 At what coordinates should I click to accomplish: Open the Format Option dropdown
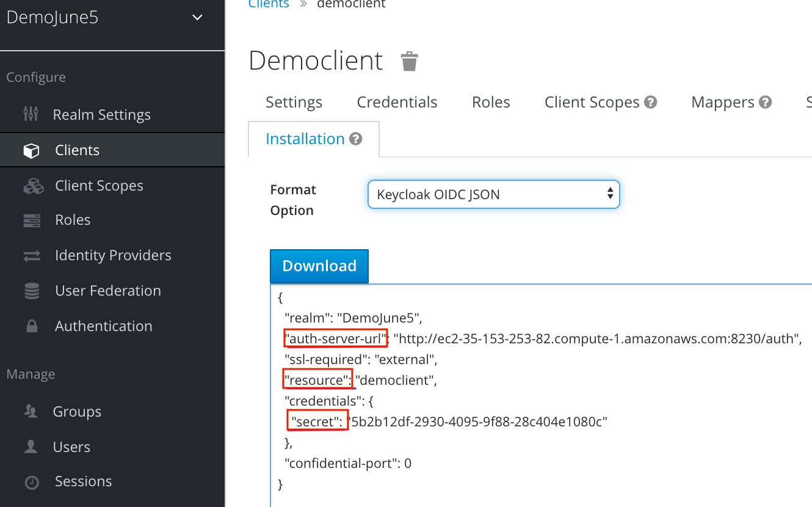[x=494, y=195]
